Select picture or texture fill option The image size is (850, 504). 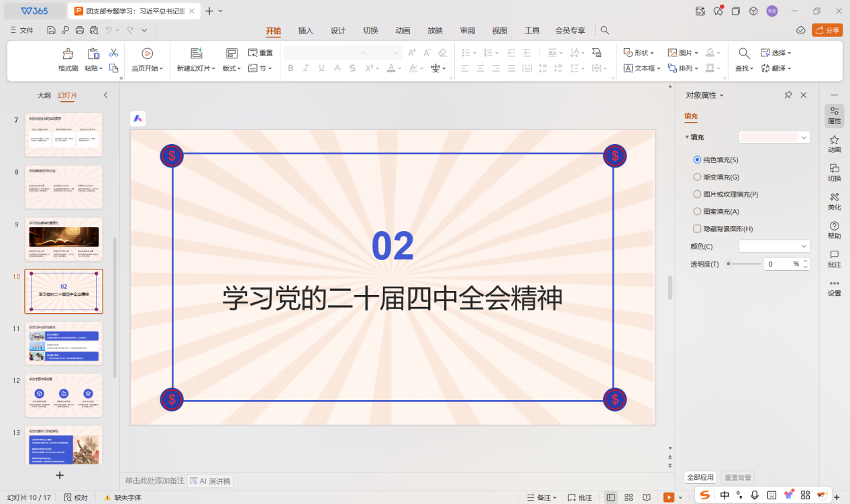click(697, 194)
